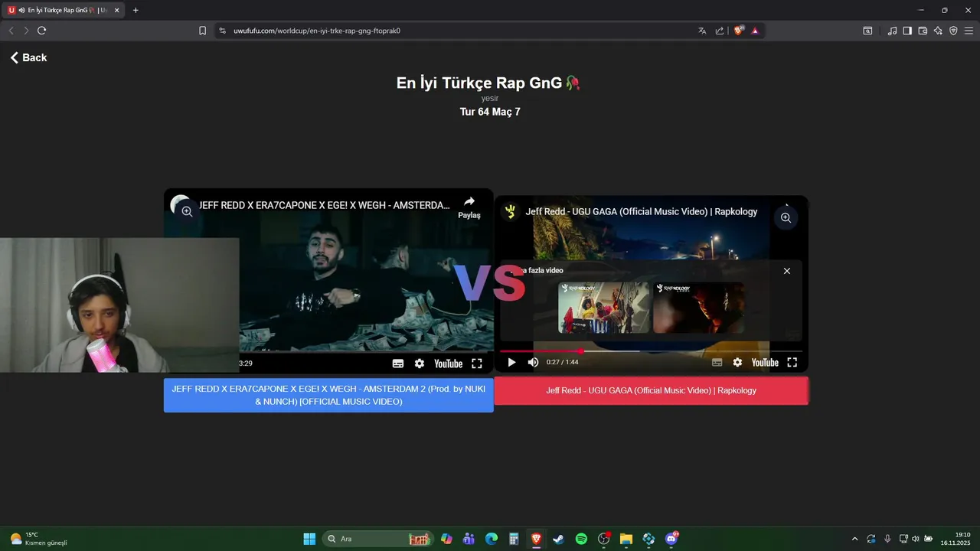Go back using the Back link
Screen dimensions: 980x551
point(28,57)
